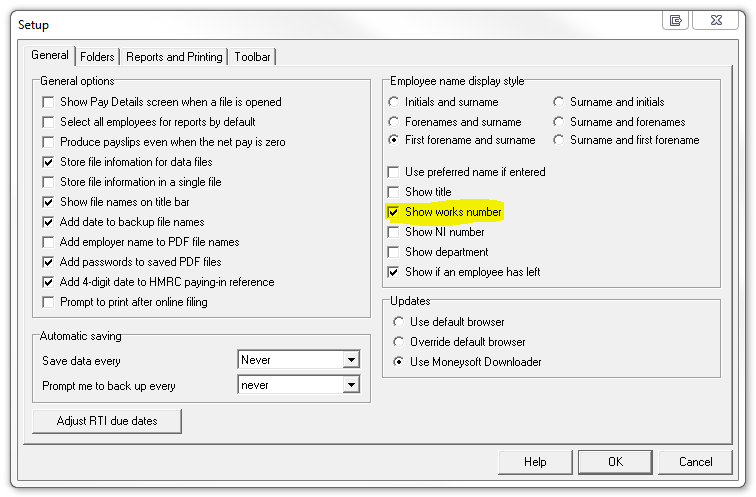This screenshot has width=756, height=497.
Task: Click Adjust RTI due dates button
Action: pos(107,421)
